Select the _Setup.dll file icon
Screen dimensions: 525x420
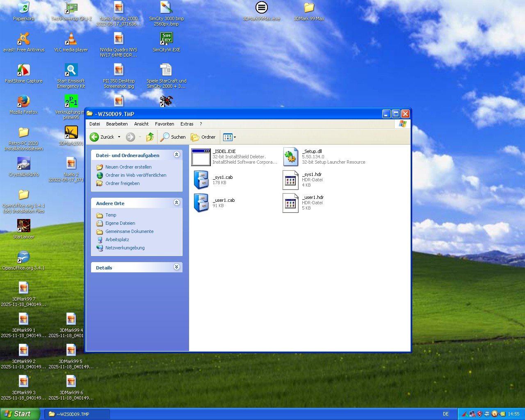(291, 157)
